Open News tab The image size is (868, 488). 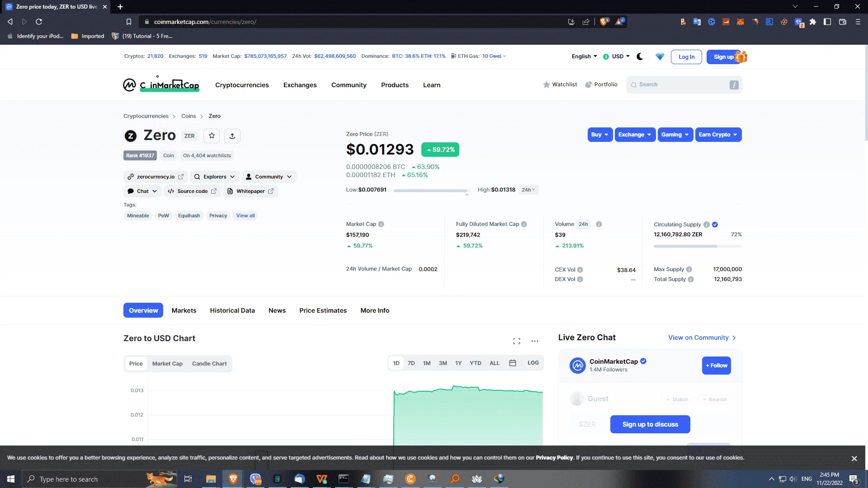(x=277, y=310)
